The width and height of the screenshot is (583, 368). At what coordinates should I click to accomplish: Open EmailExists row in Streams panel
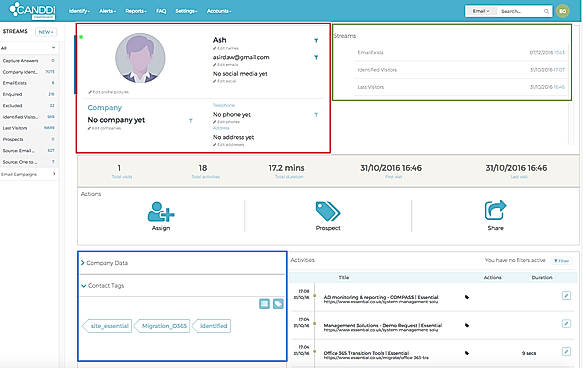[461, 52]
